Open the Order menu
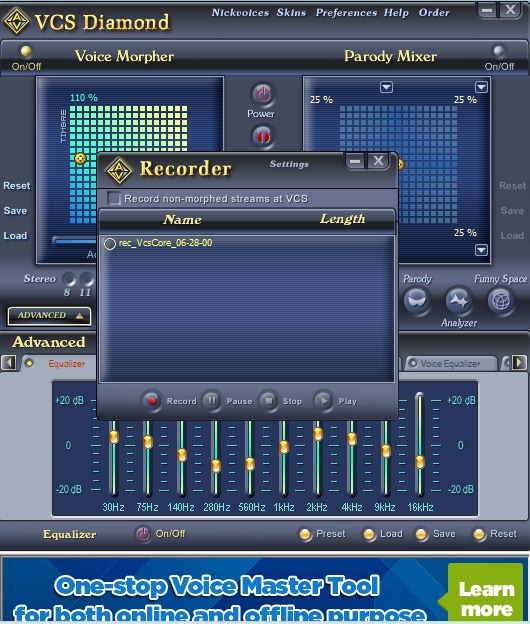 pyautogui.click(x=434, y=13)
